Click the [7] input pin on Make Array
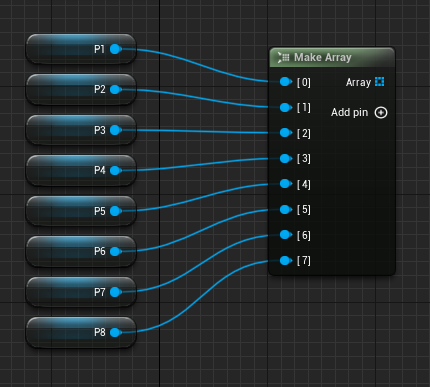 coord(286,260)
